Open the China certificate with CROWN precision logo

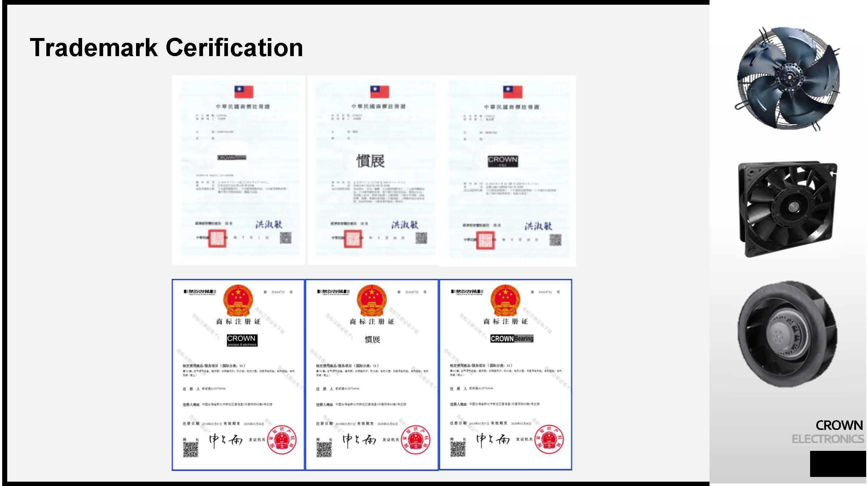pyautogui.click(x=238, y=375)
